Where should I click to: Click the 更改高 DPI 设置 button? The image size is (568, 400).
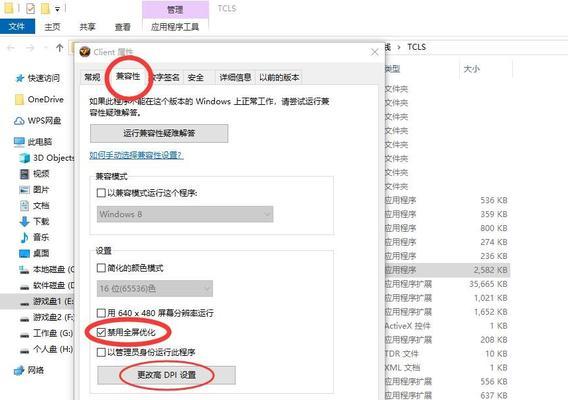(166, 375)
